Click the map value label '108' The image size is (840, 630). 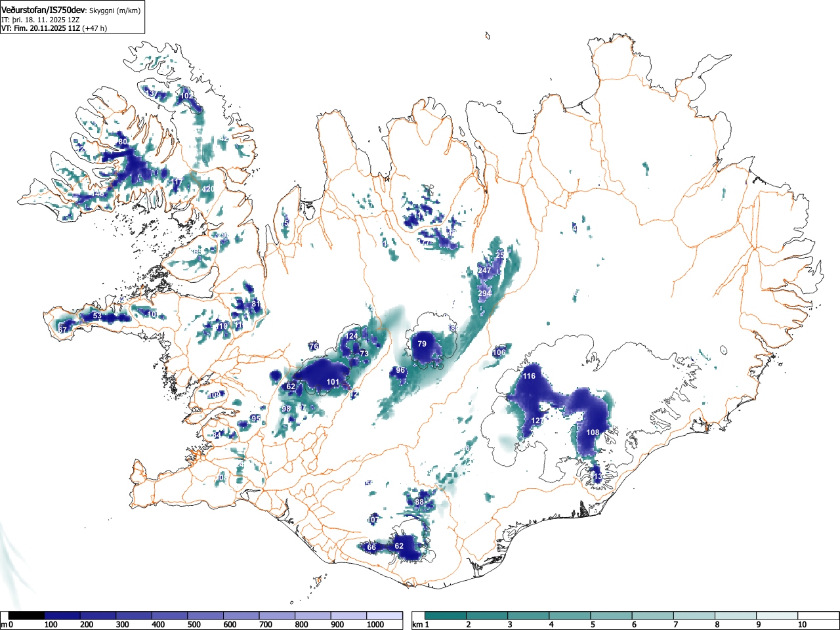593,432
